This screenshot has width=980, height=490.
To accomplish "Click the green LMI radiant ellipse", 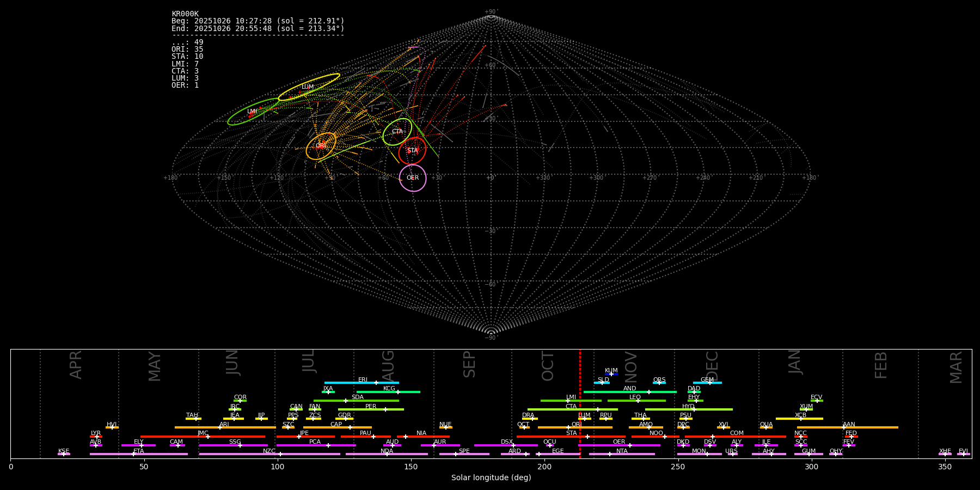I will [253, 112].
